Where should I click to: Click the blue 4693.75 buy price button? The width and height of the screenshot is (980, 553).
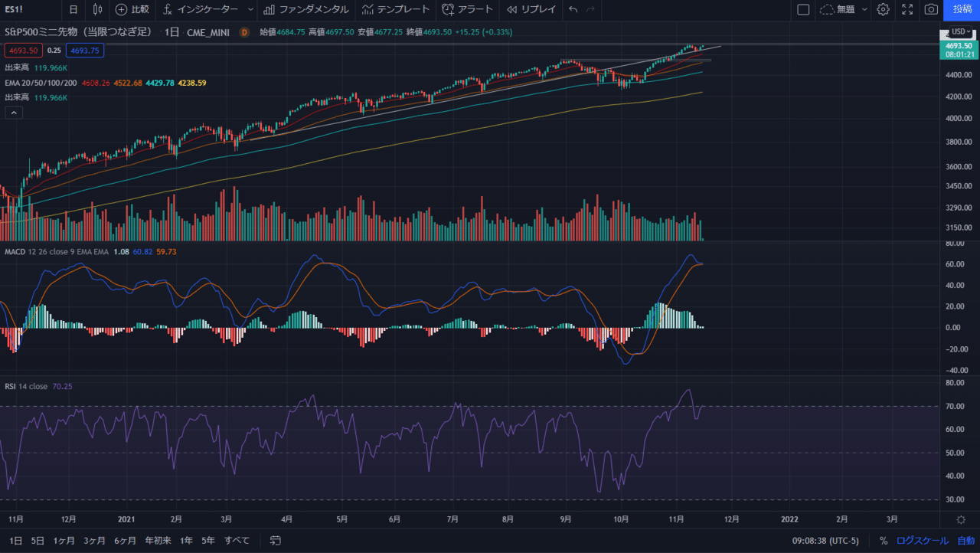(85, 50)
